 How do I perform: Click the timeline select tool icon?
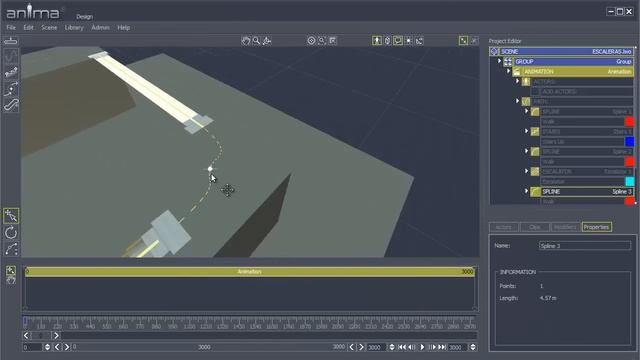[11, 270]
